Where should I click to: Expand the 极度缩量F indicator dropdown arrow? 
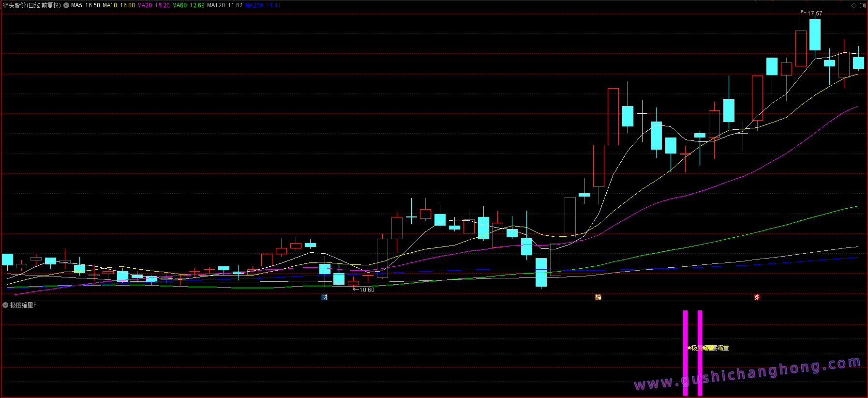pos(5,305)
